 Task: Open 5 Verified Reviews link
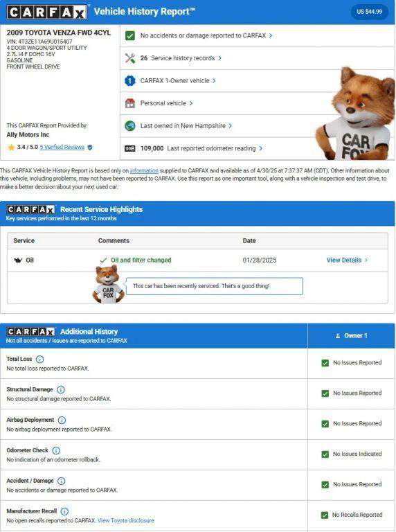[62, 147]
